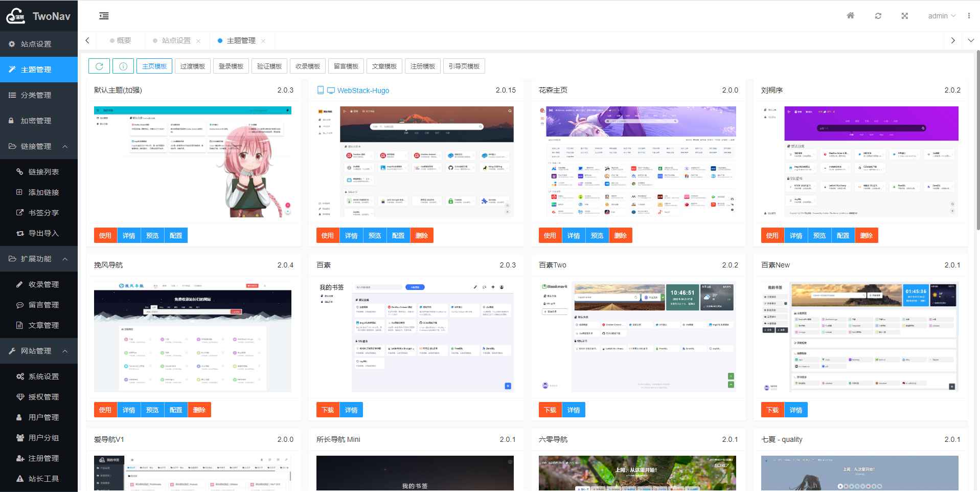Click the 挽风导航 theme preview thumbnail

193,338
